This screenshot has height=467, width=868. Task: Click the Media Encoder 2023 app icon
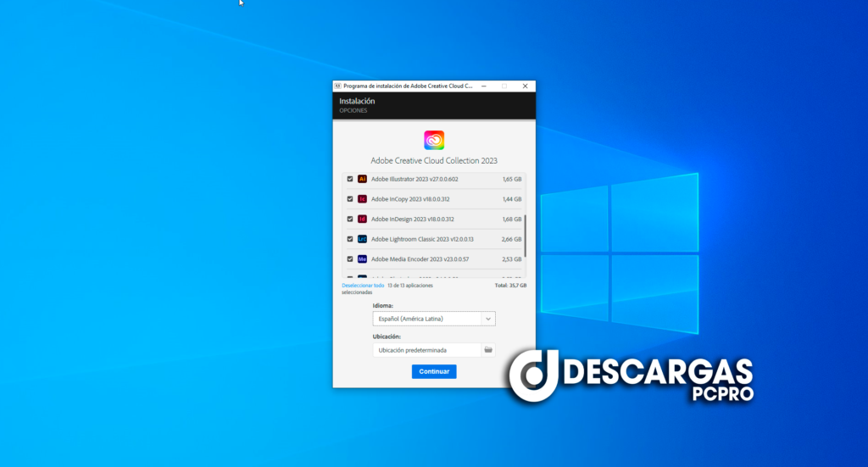pos(362,259)
